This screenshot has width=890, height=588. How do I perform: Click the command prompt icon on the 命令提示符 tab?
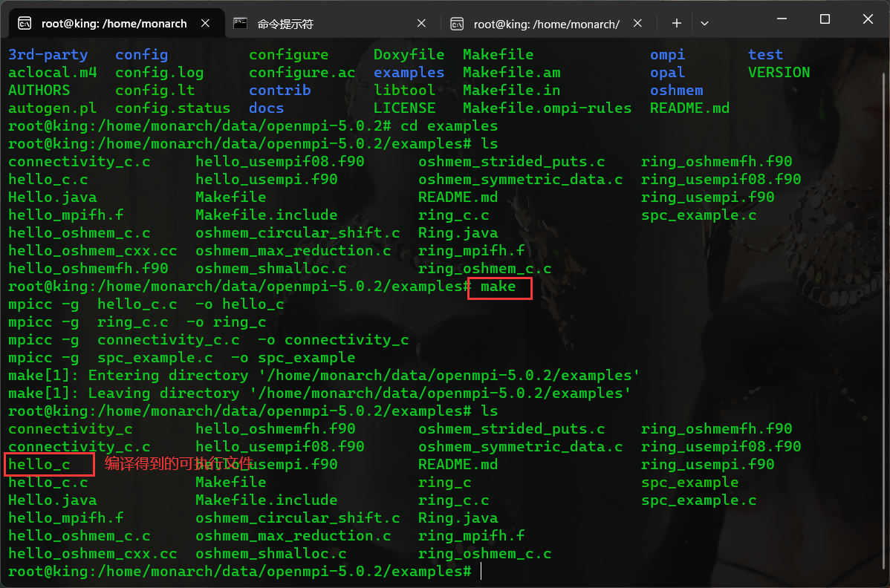[240, 23]
